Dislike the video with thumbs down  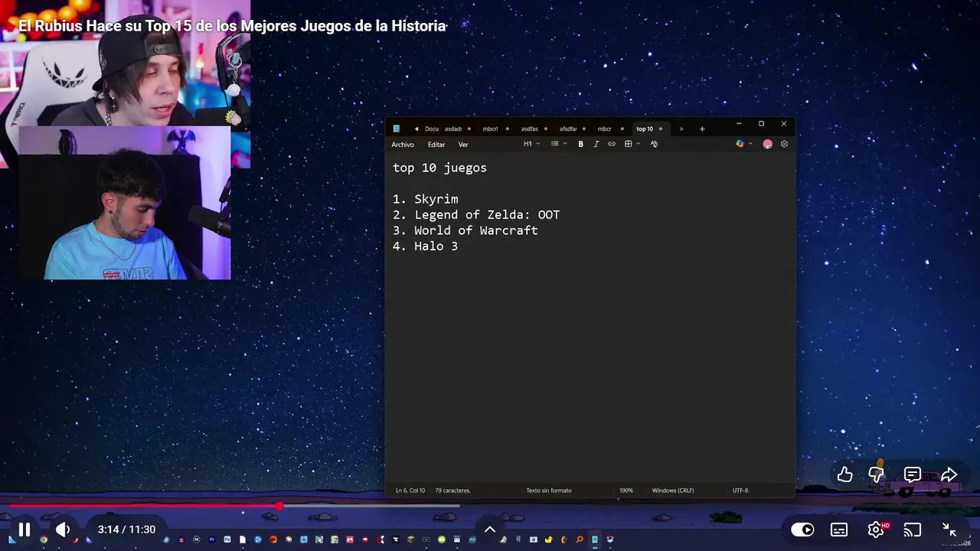(876, 474)
